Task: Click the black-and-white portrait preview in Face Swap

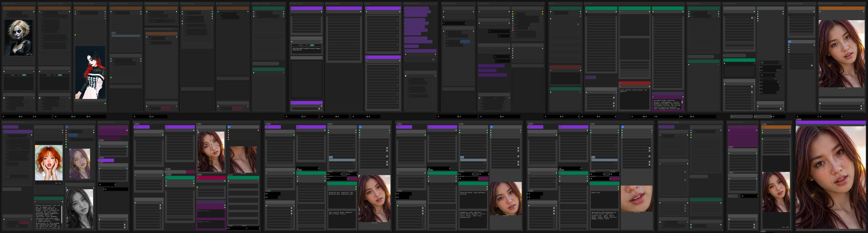Action: (x=80, y=208)
